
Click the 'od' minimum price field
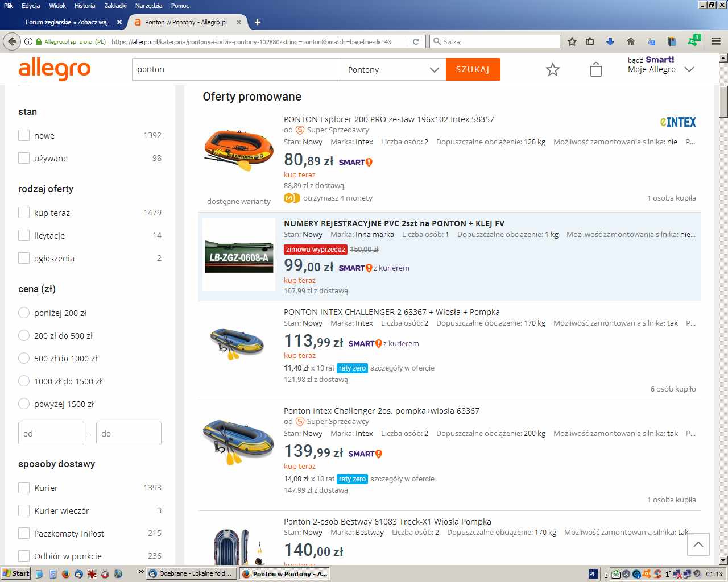click(x=51, y=433)
